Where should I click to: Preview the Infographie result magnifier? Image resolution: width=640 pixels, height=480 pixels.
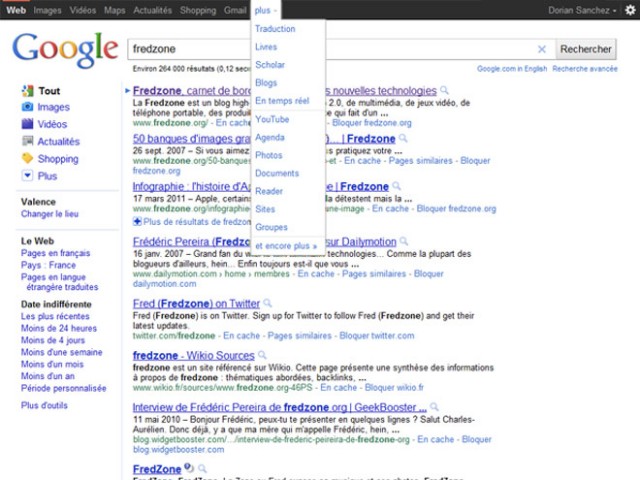pyautogui.click(x=396, y=187)
